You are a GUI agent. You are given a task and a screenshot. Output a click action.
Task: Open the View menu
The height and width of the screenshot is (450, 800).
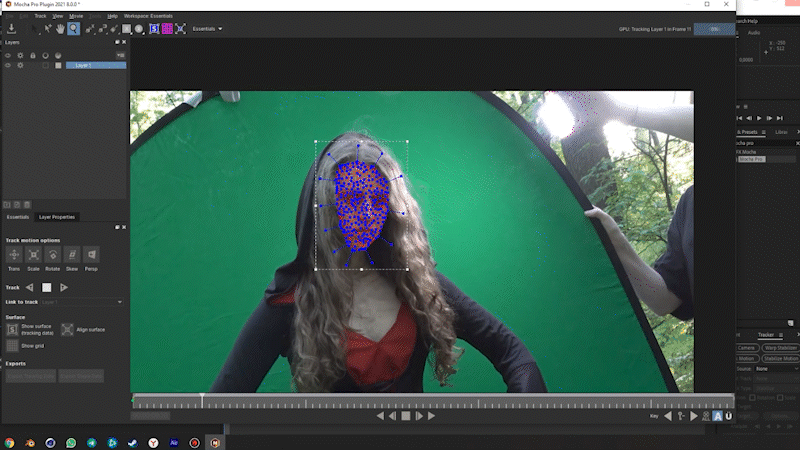[x=58, y=16]
